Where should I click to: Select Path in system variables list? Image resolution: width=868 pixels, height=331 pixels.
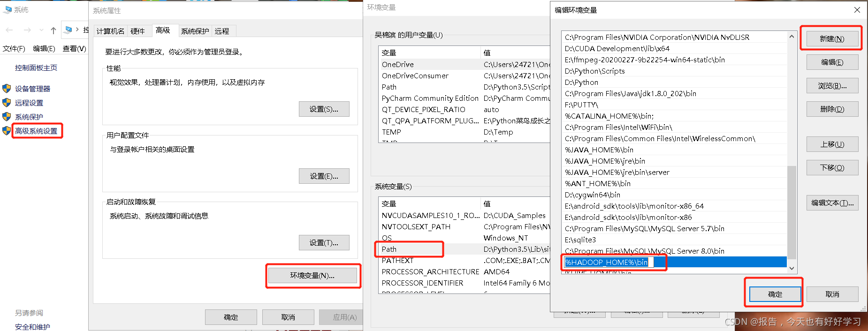(464, 249)
